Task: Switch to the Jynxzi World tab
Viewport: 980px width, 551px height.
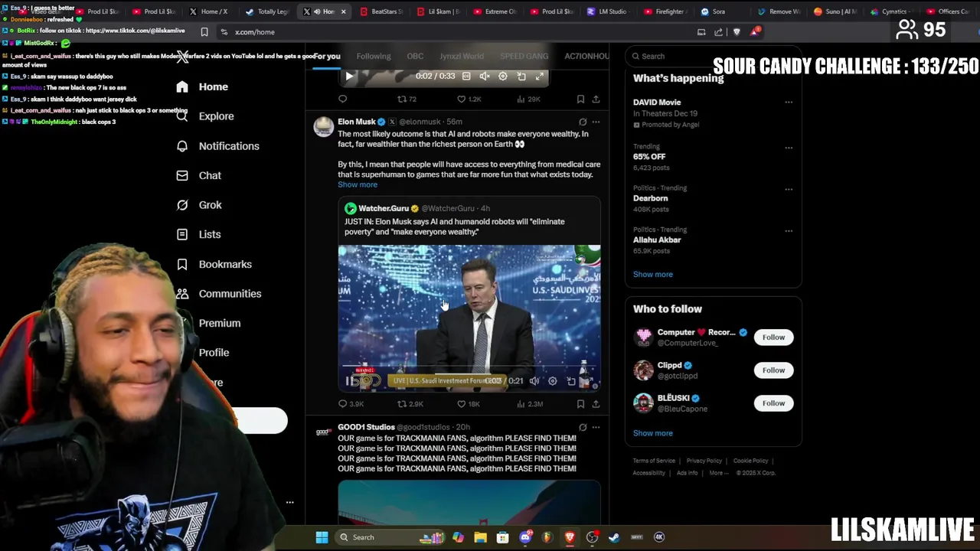Action: 462,56
